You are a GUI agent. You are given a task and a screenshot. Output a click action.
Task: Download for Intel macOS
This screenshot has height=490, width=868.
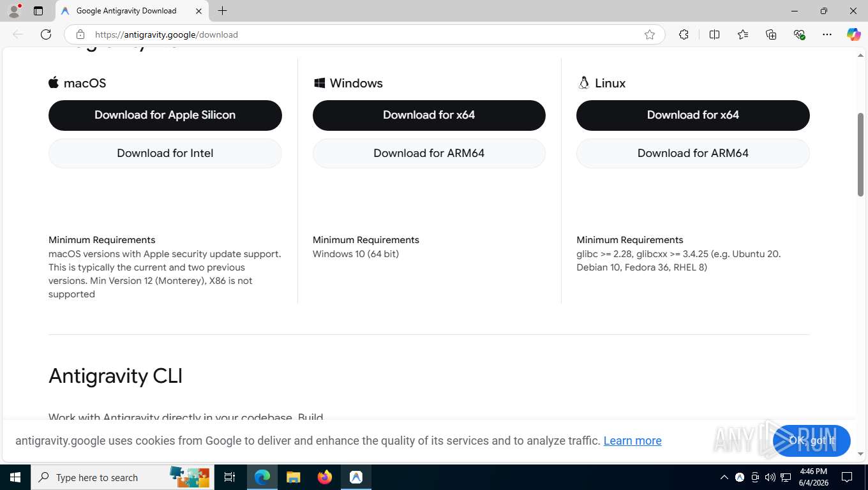(165, 153)
